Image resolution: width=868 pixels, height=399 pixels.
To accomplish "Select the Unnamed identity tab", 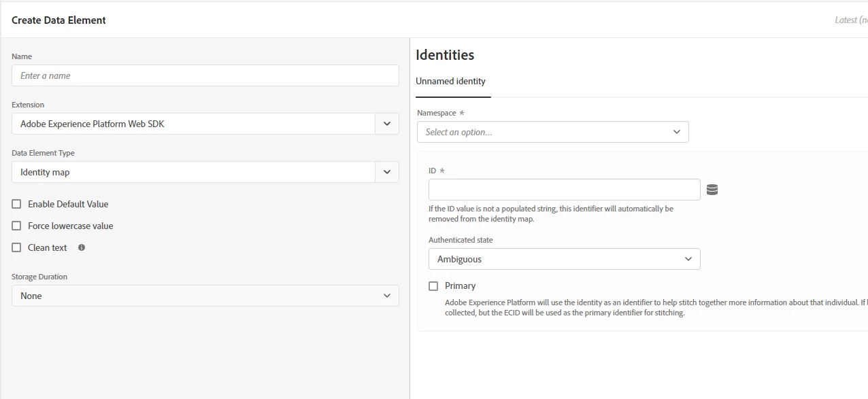I will point(451,82).
